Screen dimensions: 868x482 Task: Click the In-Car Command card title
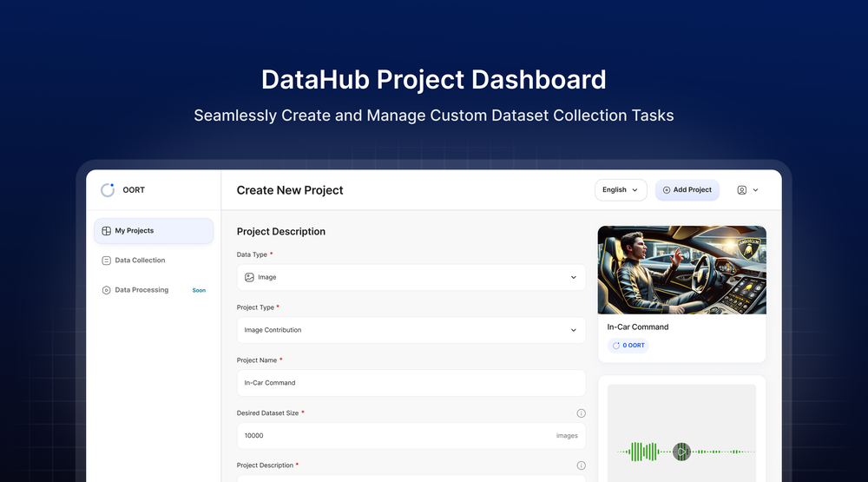638,327
